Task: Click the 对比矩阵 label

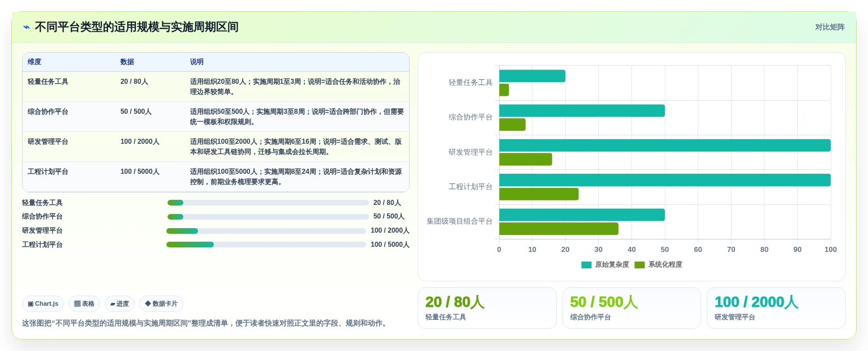Action: [830, 27]
